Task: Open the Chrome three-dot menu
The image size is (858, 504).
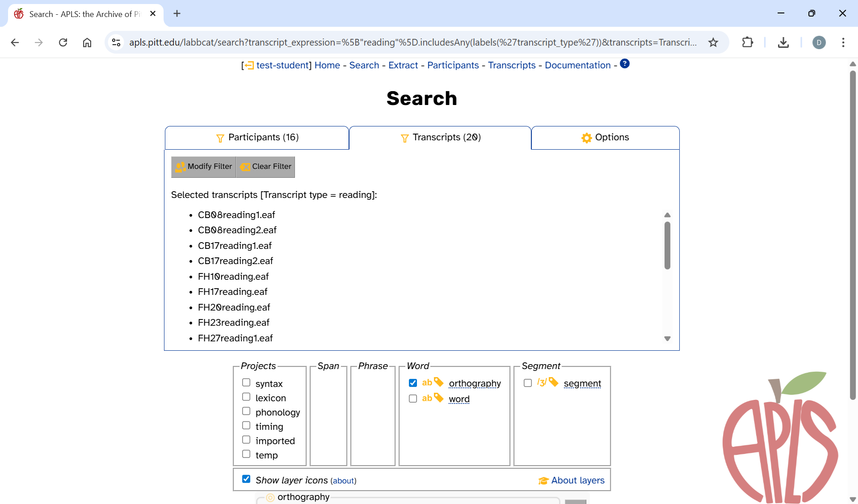Action: (843, 42)
